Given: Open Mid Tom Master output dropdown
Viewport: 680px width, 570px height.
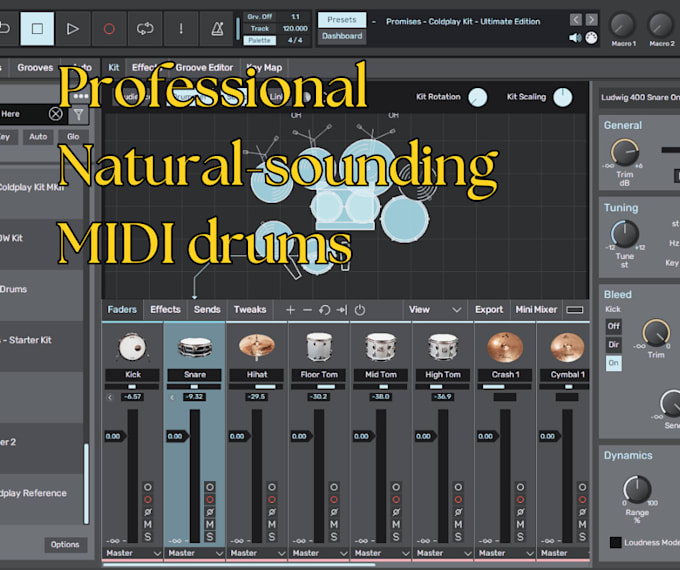Looking at the screenshot, I should point(381,553).
